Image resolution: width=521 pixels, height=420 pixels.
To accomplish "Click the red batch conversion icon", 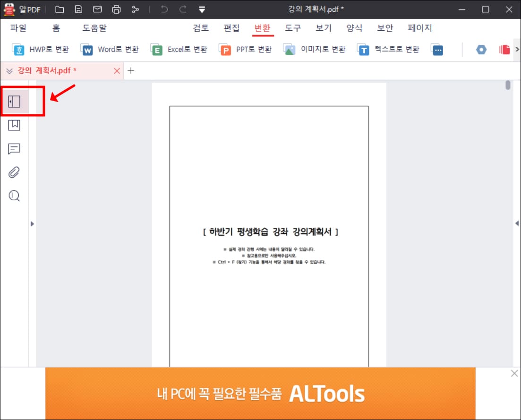I will click(503, 49).
